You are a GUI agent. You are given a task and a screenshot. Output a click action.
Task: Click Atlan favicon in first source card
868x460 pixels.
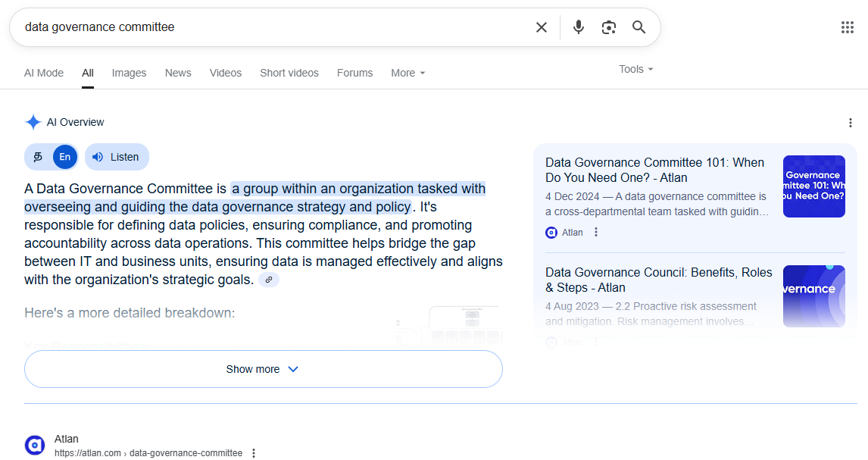pos(551,233)
